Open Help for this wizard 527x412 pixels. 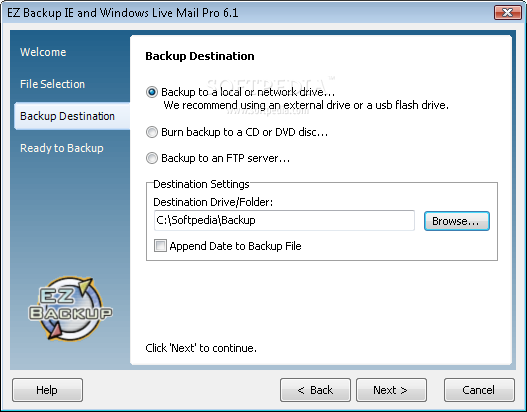(47, 390)
